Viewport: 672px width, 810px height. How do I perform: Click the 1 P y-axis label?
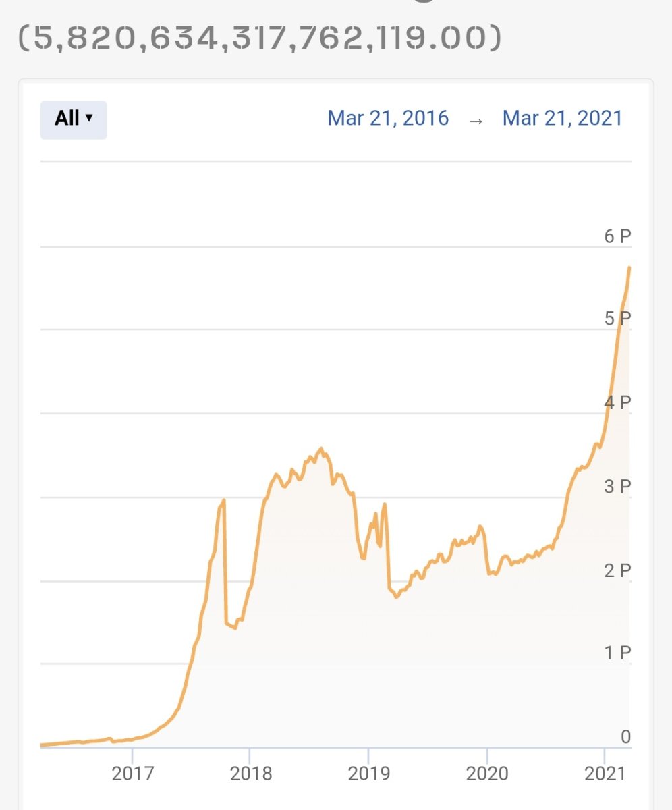click(617, 653)
